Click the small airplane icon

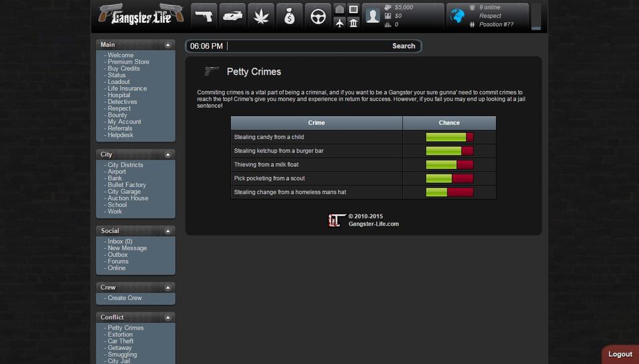tap(339, 23)
